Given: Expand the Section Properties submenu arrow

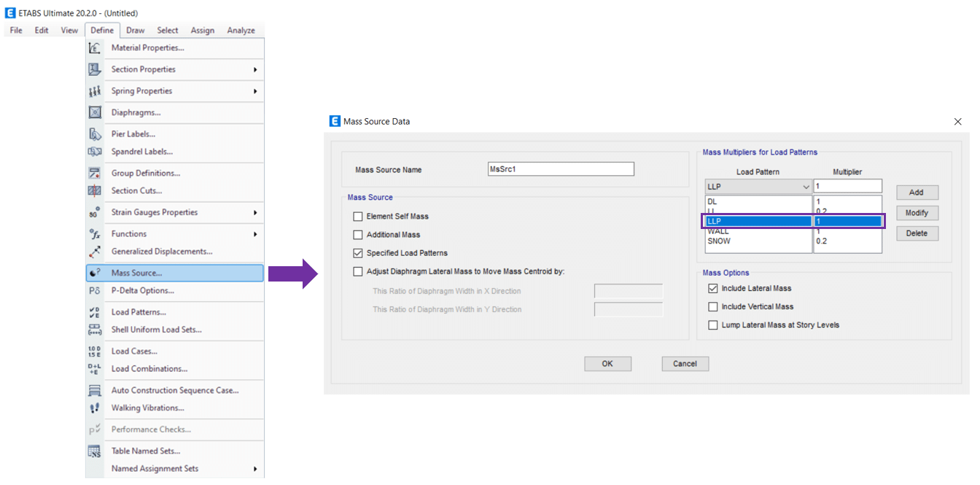Looking at the screenshot, I should (255, 69).
